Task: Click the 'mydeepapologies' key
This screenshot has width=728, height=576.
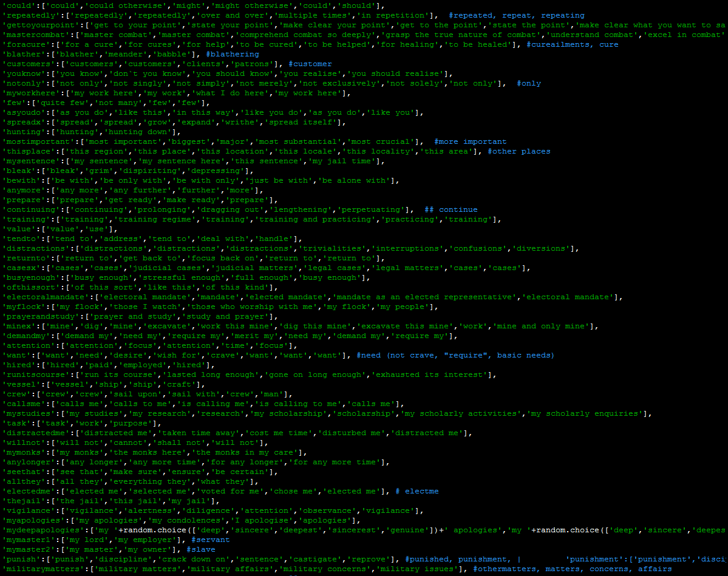Action: (x=43, y=530)
